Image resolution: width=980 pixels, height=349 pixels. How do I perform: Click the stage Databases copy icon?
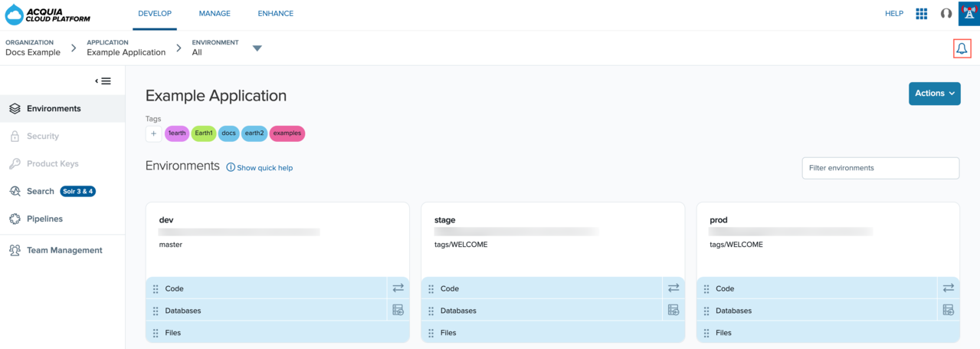coord(674,311)
